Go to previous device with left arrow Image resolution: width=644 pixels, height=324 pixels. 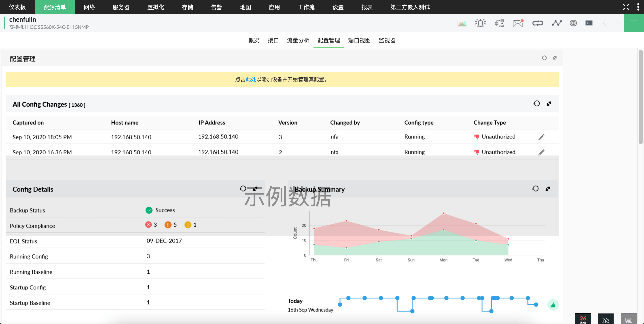coord(604,23)
